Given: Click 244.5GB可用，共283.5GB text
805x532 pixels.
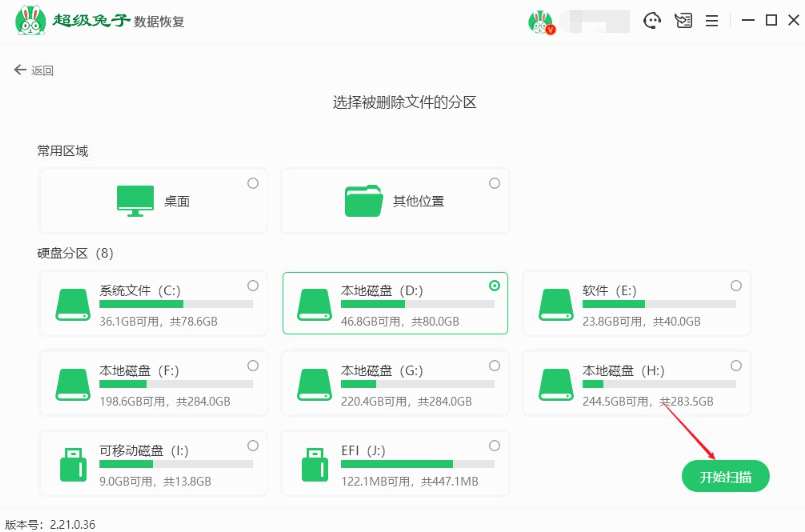Looking at the screenshot, I should pos(648,402).
